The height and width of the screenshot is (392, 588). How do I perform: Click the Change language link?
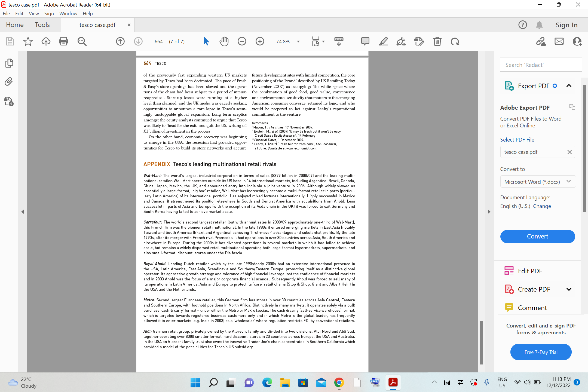542,206
